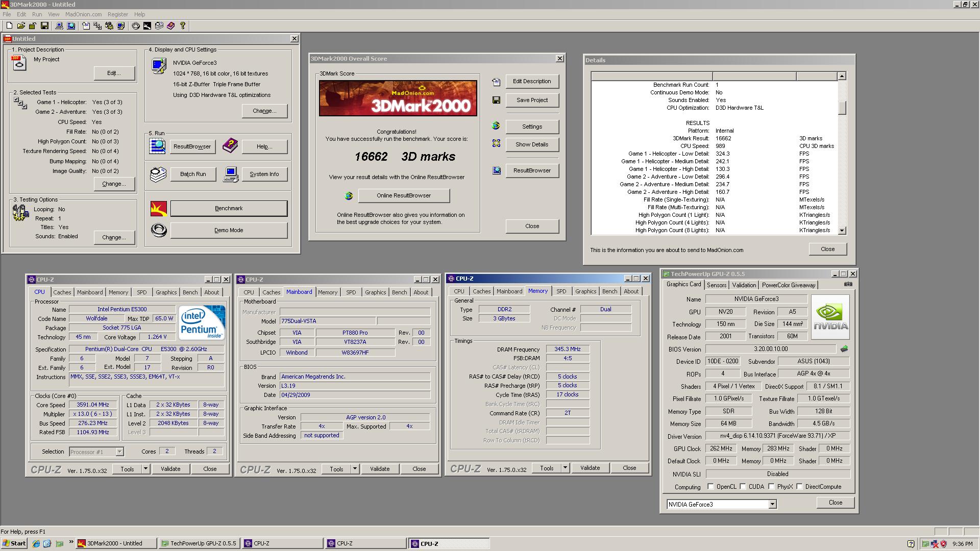Open the Processor #1 selection dropdown
Image resolution: width=980 pixels, height=551 pixels.
119,452
